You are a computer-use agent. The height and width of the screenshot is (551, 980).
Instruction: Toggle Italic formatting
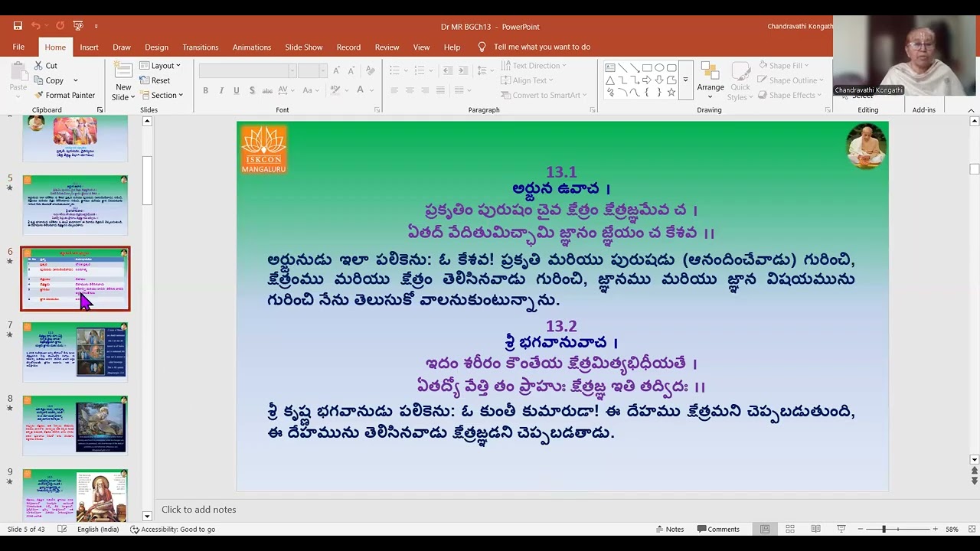tap(221, 90)
